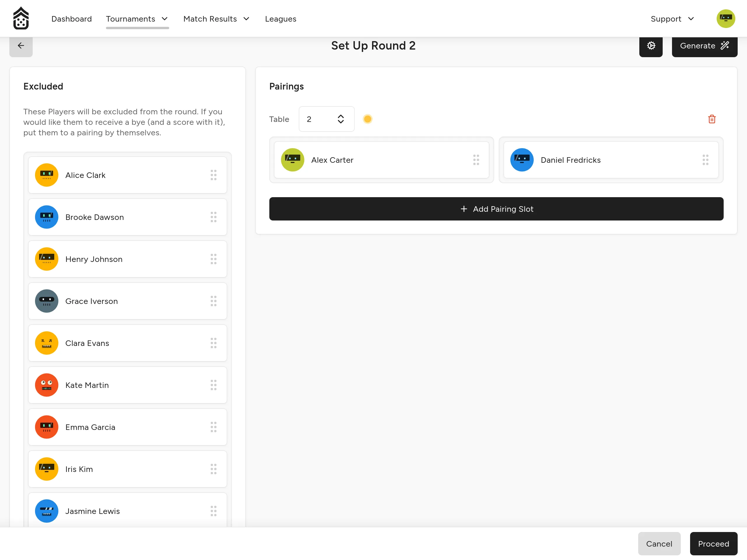Adjust the Table number stepper arrows
This screenshot has height=560, width=747.
pos(341,119)
